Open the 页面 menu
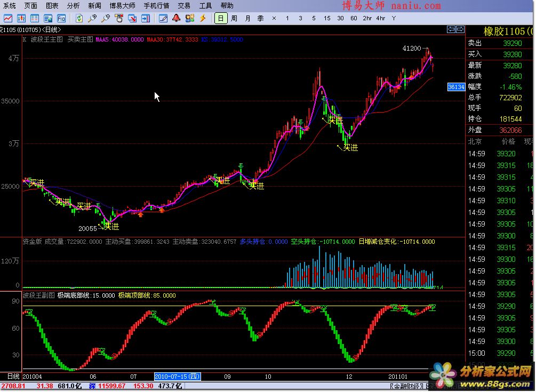 (31, 6)
